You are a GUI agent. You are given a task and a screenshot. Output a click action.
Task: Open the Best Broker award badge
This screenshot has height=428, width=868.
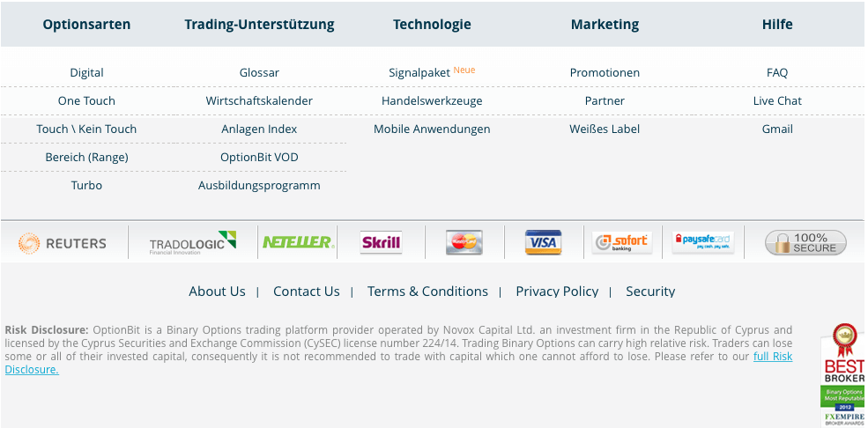(842, 374)
